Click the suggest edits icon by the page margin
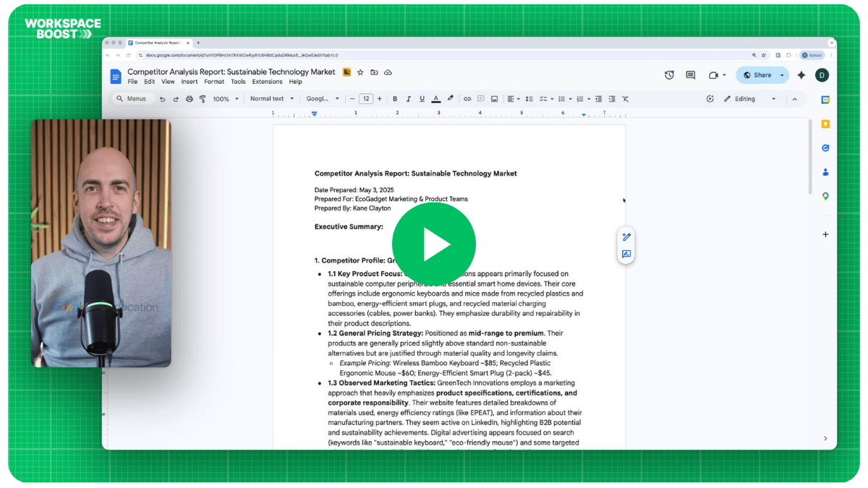 [x=626, y=237]
